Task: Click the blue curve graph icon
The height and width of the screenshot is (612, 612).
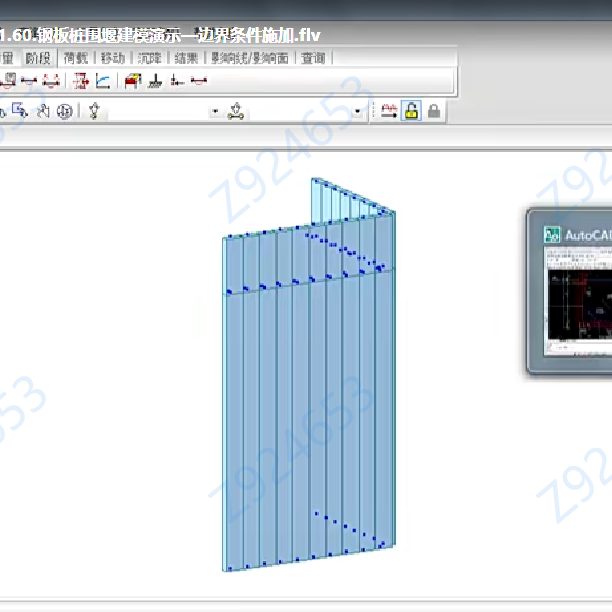Action: (x=103, y=81)
